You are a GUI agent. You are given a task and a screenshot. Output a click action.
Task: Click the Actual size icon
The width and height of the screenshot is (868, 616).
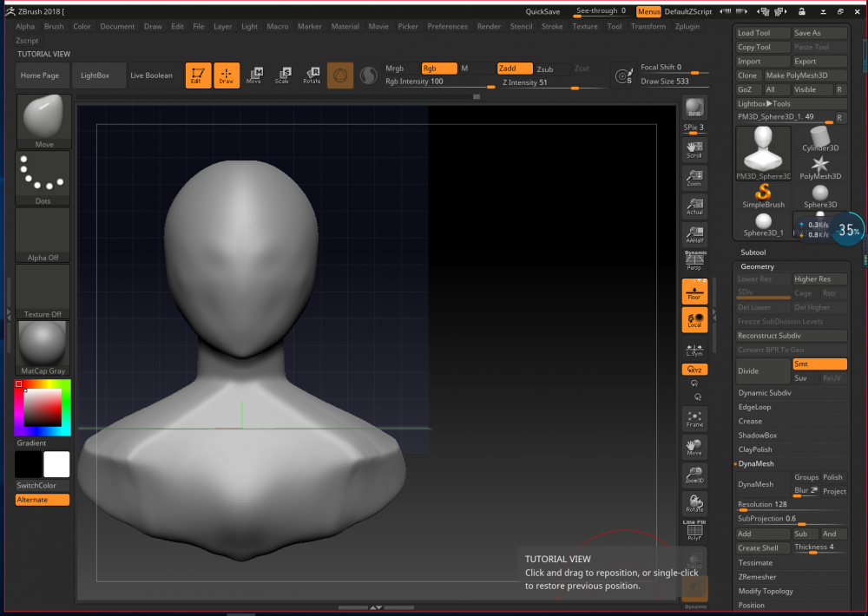(x=694, y=206)
